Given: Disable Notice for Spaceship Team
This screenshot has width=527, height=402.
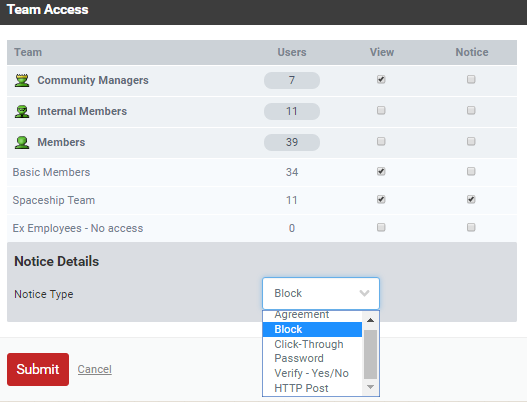Looking at the screenshot, I should pyautogui.click(x=471, y=199).
